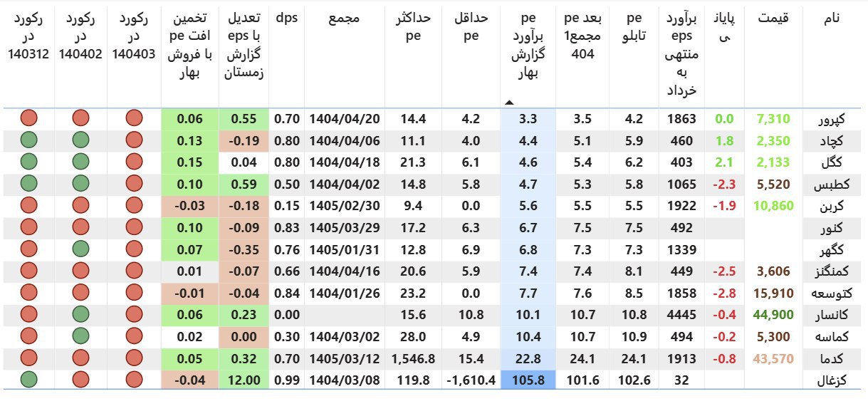The image size is (868, 416).
Task: Click the green 140312 circle in کچاد row
Action: click(29, 140)
